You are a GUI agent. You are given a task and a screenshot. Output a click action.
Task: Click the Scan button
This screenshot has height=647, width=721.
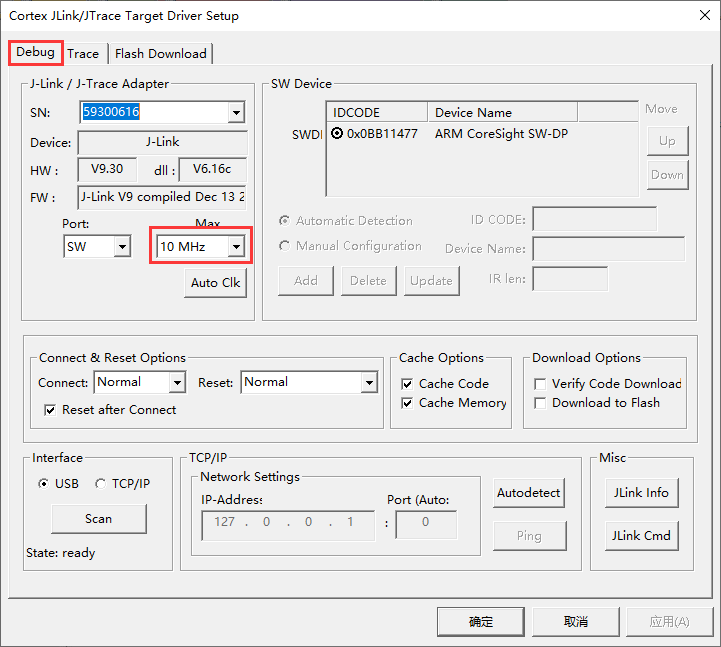[x=99, y=519]
